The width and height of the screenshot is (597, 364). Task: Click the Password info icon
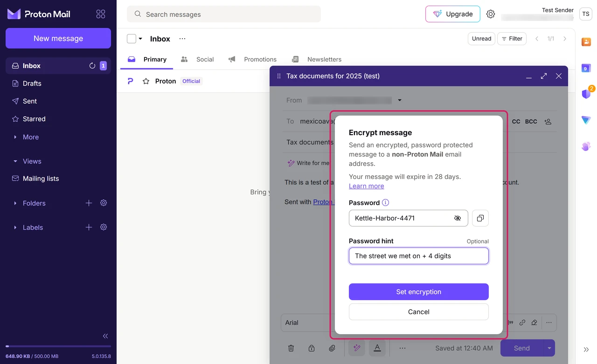coord(386,203)
